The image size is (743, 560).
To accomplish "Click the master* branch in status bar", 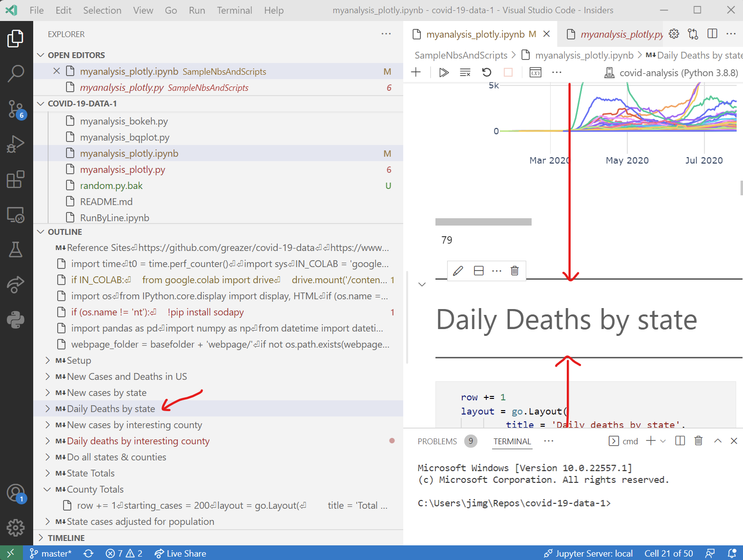I will pyautogui.click(x=51, y=553).
